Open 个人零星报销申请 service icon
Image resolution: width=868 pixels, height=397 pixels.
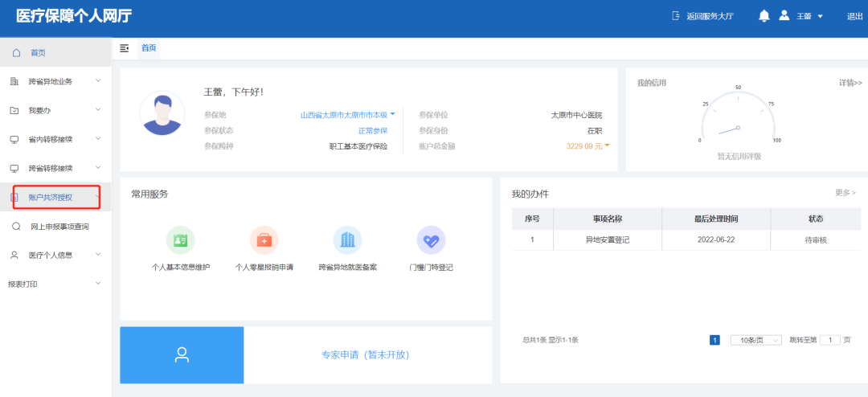(x=264, y=239)
